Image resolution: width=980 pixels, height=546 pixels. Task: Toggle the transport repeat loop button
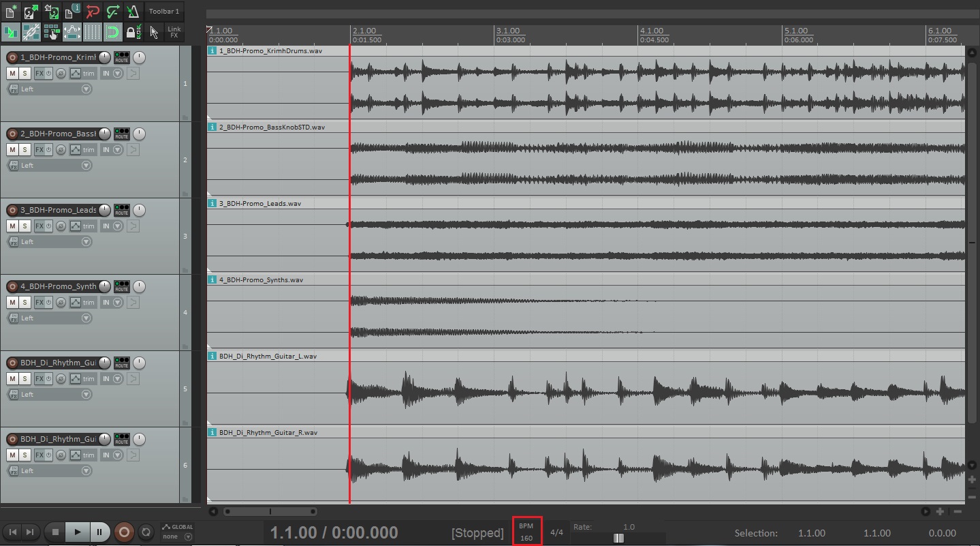145,532
